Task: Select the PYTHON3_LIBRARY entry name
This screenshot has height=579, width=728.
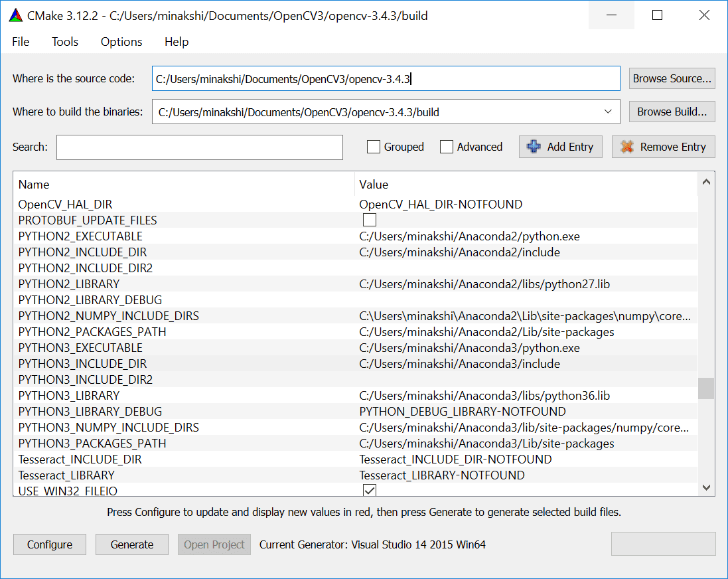Action: click(69, 396)
